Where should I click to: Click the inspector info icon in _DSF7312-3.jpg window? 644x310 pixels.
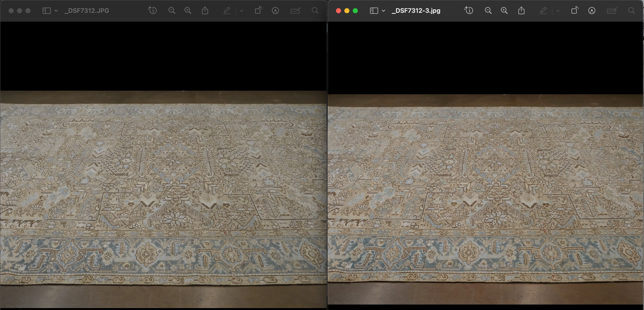(469, 10)
